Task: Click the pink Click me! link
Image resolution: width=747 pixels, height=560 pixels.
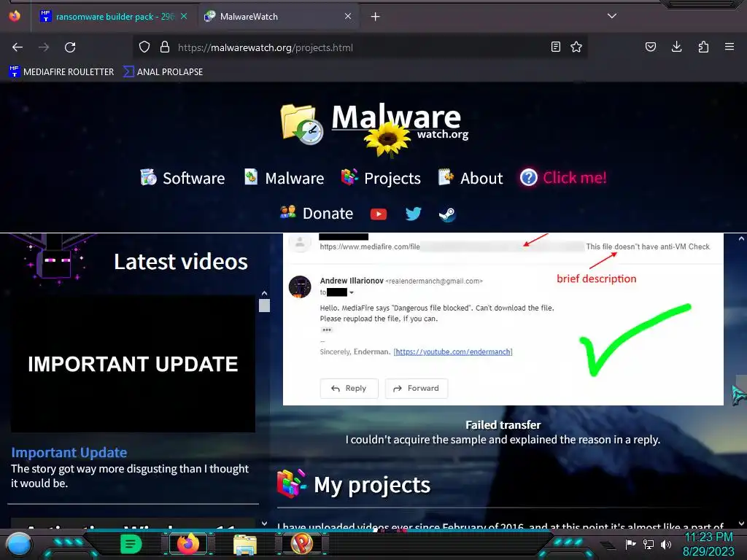Action: (564, 178)
